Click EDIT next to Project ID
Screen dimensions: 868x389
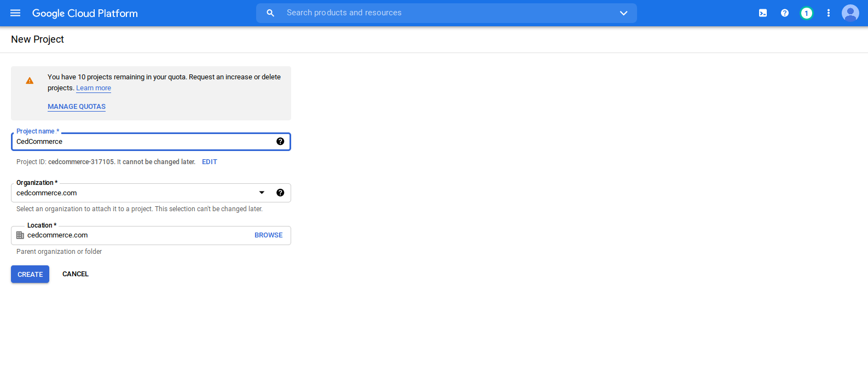click(210, 162)
